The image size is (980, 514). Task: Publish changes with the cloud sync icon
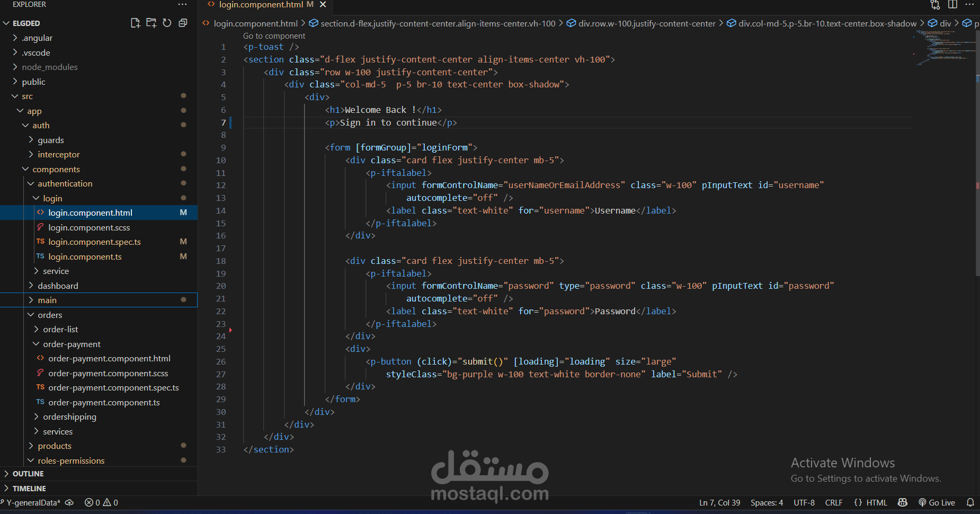(69, 502)
